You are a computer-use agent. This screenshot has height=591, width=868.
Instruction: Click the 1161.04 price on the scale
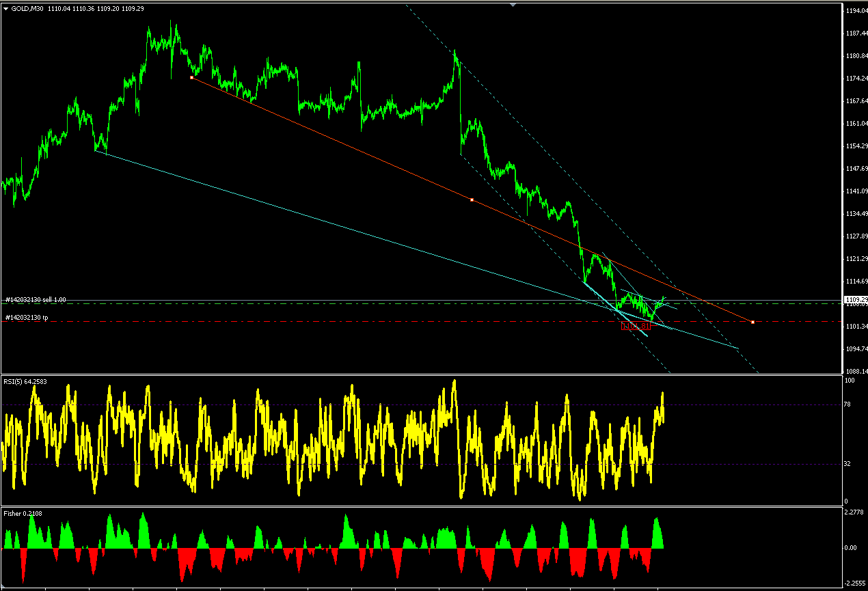pyautogui.click(x=856, y=124)
